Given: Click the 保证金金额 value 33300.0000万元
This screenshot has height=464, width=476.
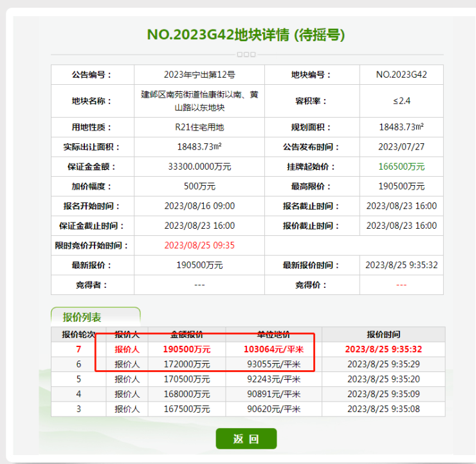Looking at the screenshot, I should 199,166.
